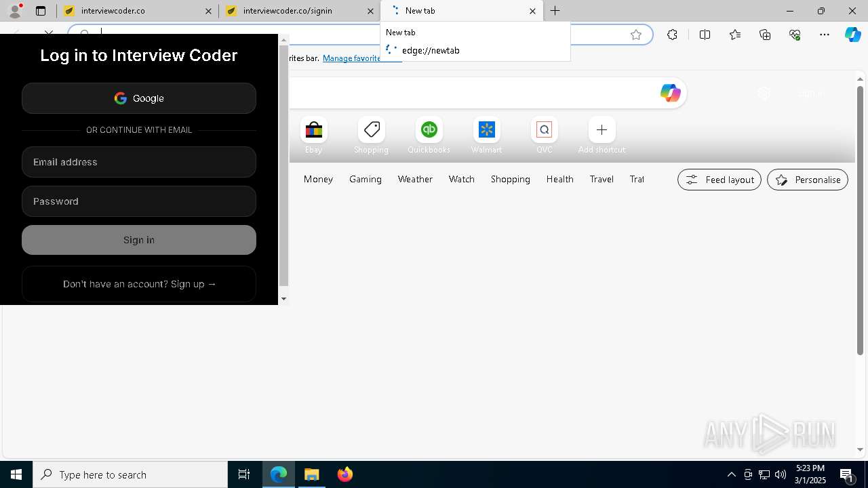Select the Watch feed category

[462, 179]
